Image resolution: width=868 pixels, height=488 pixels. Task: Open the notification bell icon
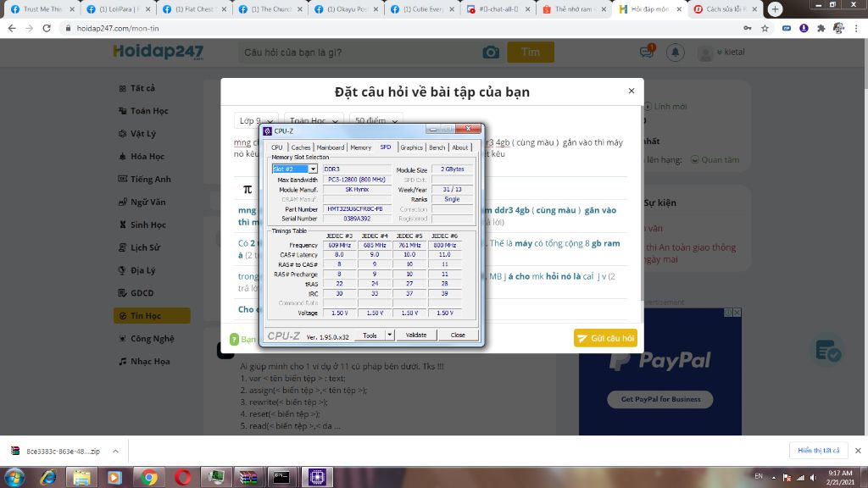(675, 52)
